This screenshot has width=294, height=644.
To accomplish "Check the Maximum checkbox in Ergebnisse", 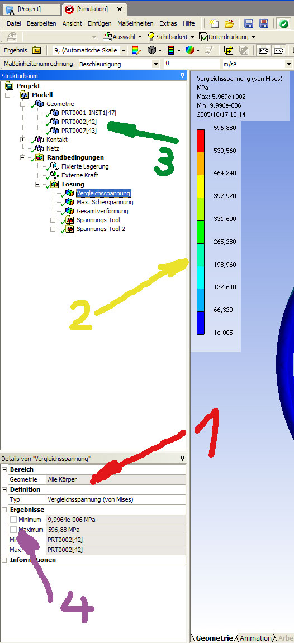I will 13,530.
